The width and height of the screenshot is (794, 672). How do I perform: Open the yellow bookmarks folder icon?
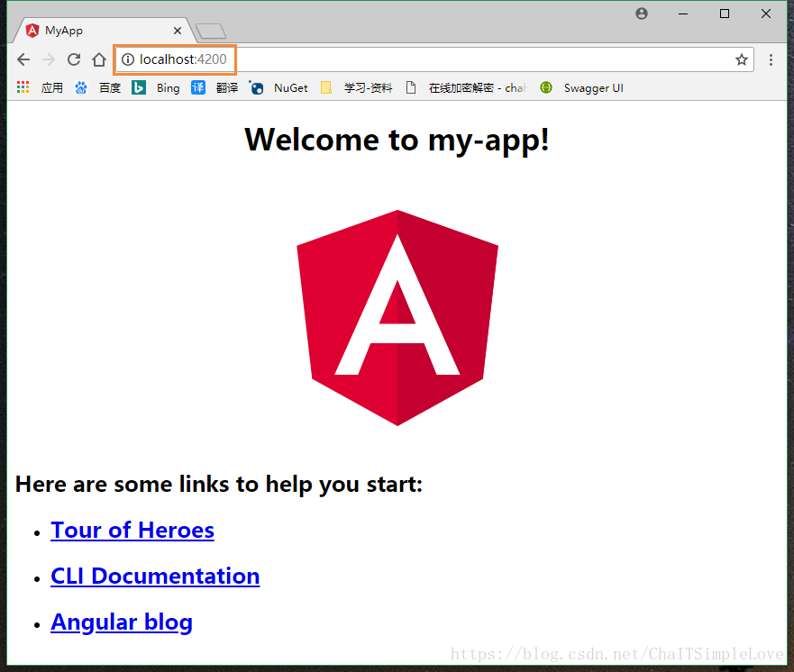[x=326, y=87]
